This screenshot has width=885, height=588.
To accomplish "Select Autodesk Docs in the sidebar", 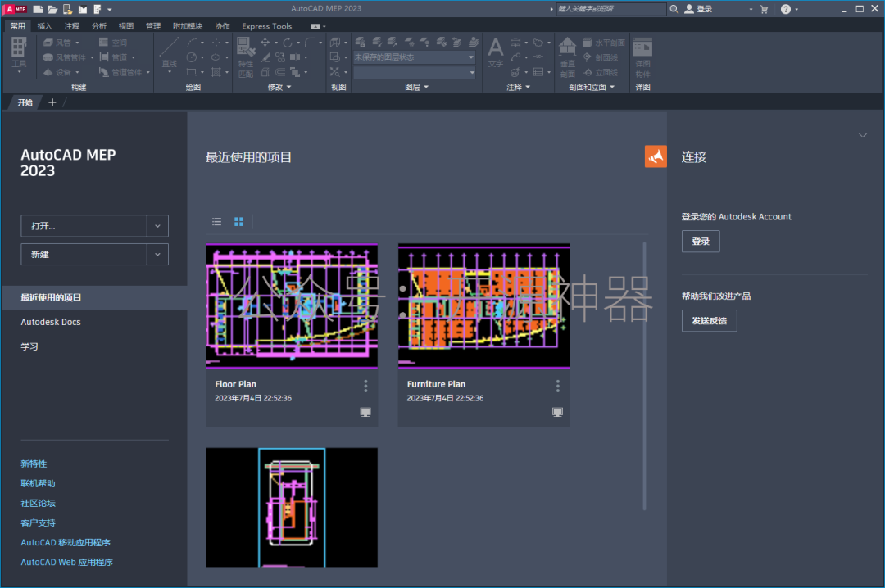I will click(51, 322).
